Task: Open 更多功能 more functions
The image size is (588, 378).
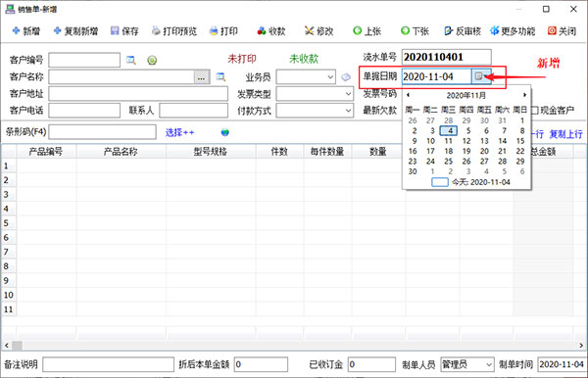Action: tap(513, 31)
